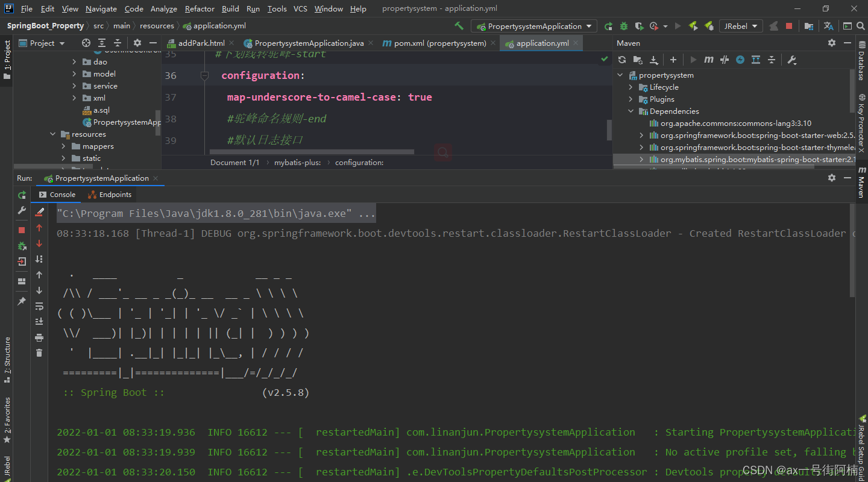Collapse all nodes in Maven panel
Viewport: 868px width, 482px height.
[x=771, y=60]
